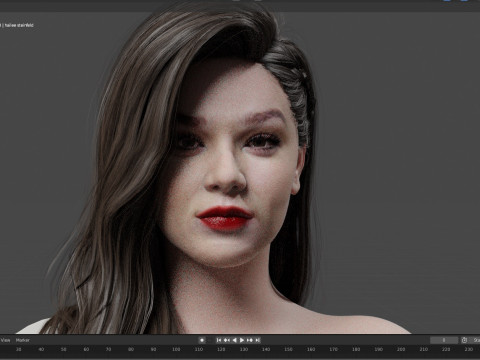
Task: Open the timeline View menu
Action: point(5,340)
